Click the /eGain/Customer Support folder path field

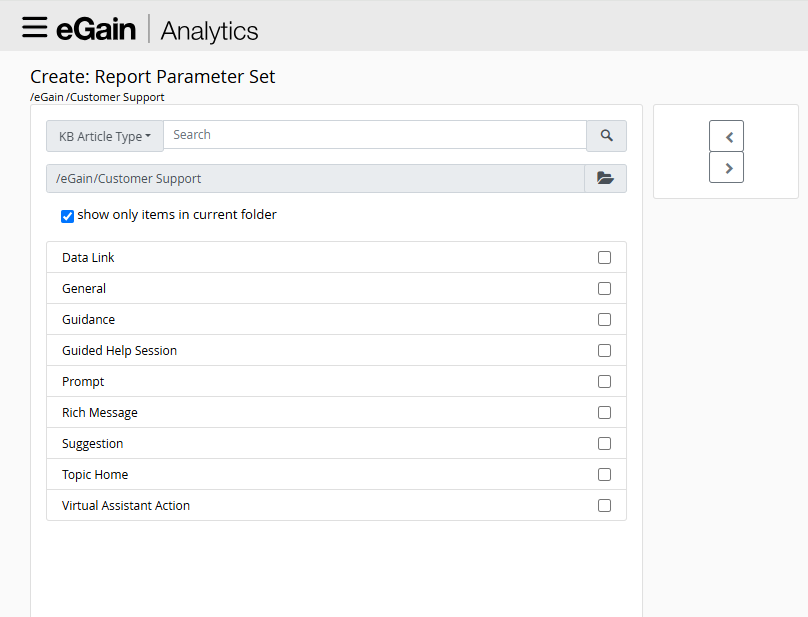coord(315,178)
